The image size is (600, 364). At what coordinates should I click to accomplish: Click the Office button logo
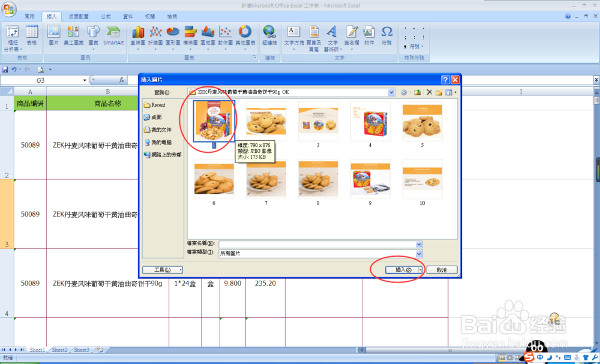[10, 9]
